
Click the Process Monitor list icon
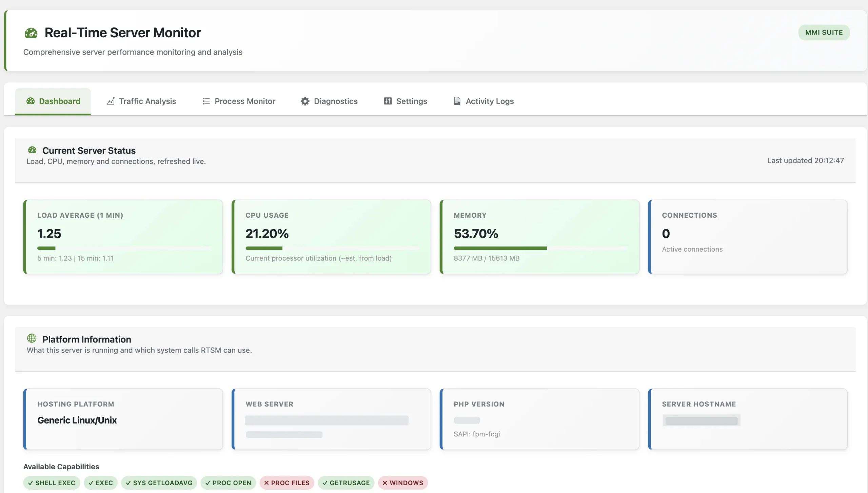coord(206,101)
